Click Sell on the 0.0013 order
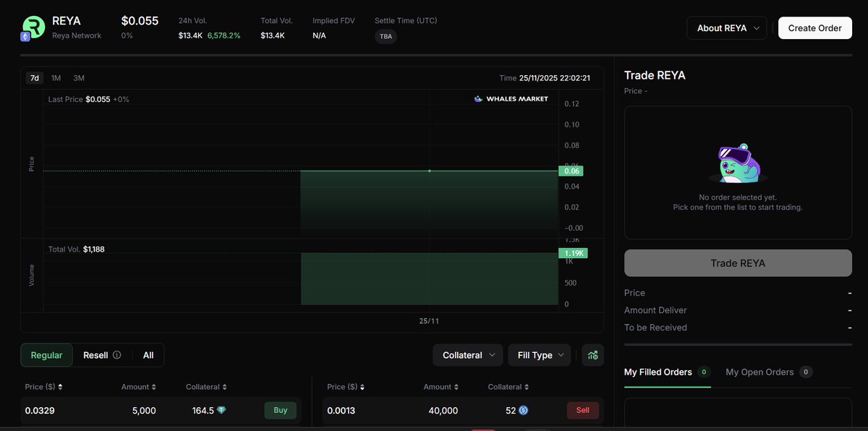Viewport: 868px width, 431px height. [x=583, y=410]
